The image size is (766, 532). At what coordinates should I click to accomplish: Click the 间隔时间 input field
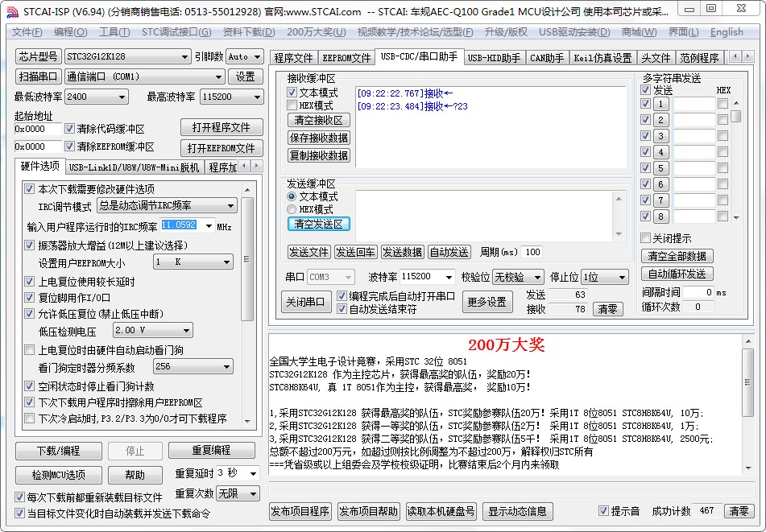click(x=698, y=292)
